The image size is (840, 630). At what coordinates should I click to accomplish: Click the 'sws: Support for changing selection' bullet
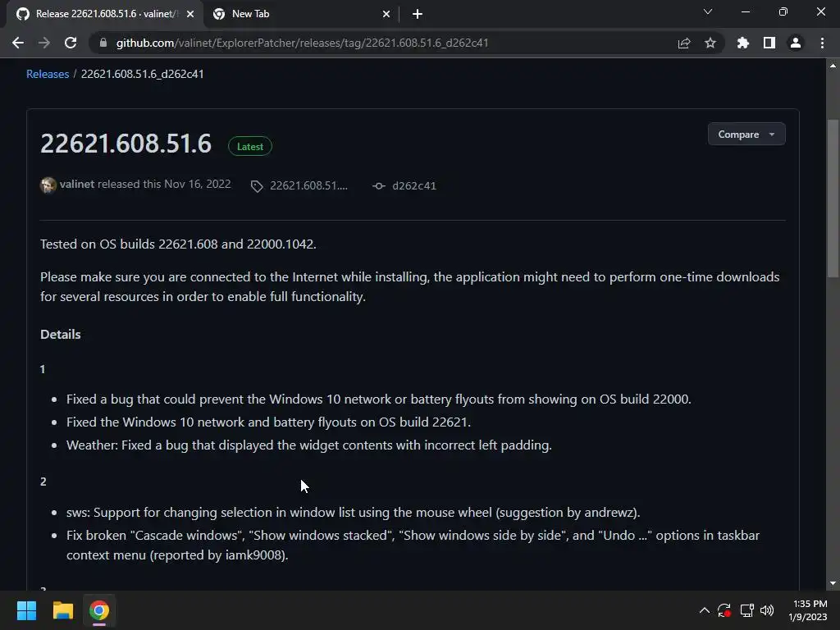click(353, 512)
